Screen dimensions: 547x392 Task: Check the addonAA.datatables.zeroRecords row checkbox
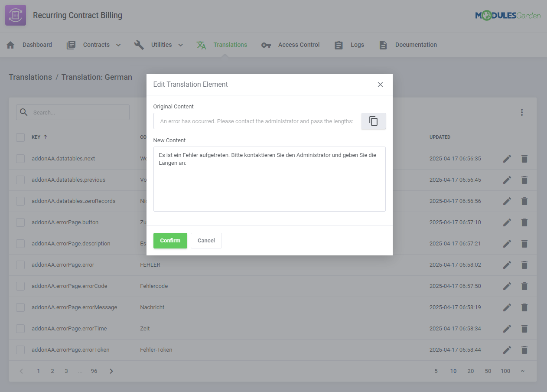[x=20, y=201]
